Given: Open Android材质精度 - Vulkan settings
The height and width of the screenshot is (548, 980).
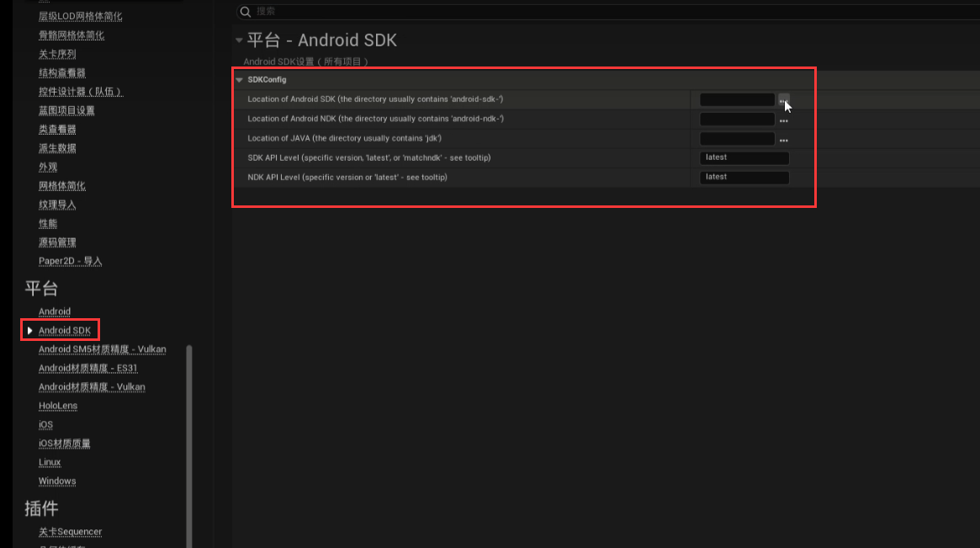Looking at the screenshot, I should (92, 386).
